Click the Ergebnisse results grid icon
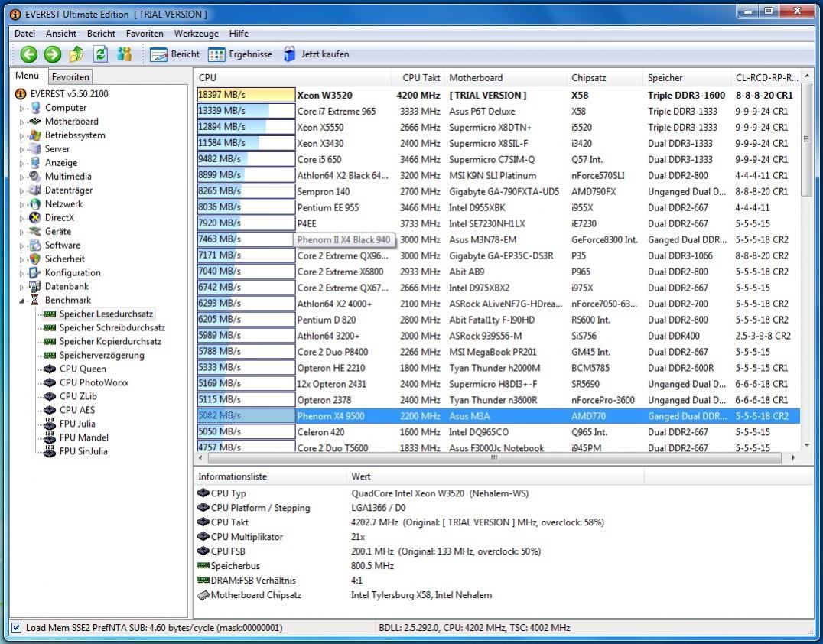 tap(216, 54)
